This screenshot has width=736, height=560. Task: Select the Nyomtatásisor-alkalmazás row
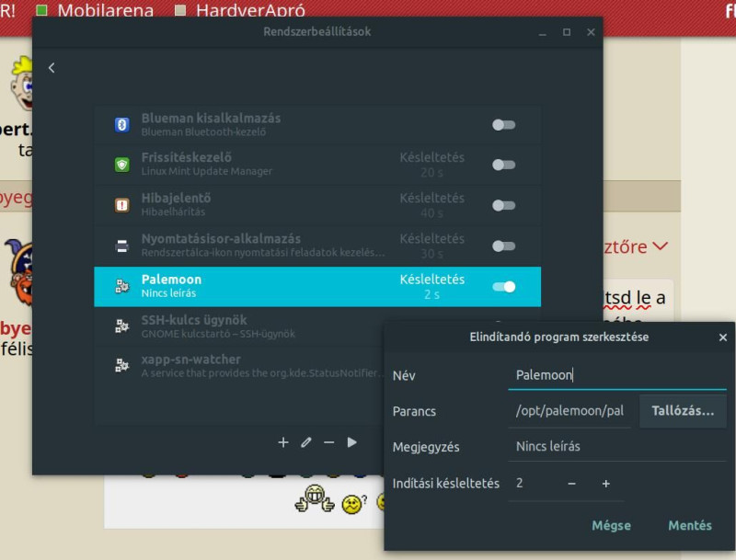[317, 246]
